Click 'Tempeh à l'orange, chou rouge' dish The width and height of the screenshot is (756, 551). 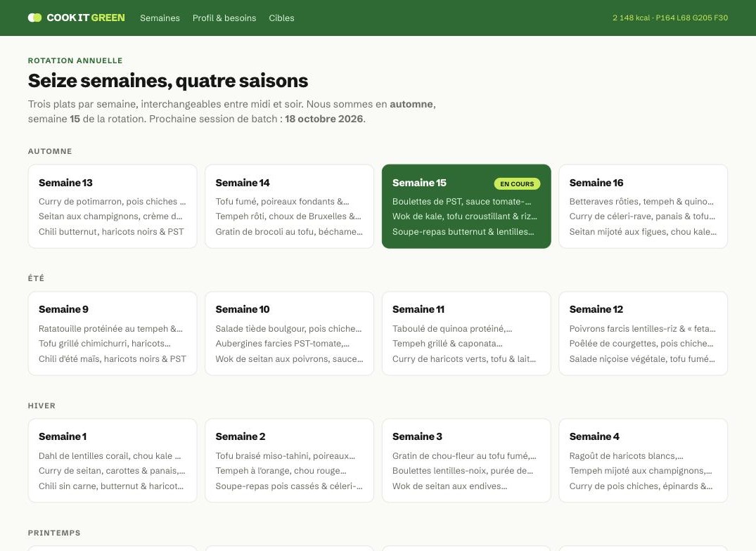[281, 471]
